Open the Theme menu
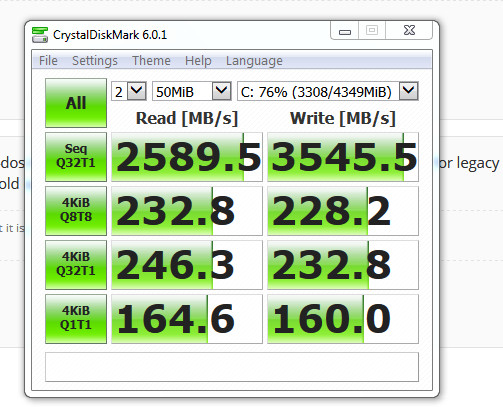This screenshot has height=407, width=503. [151, 61]
